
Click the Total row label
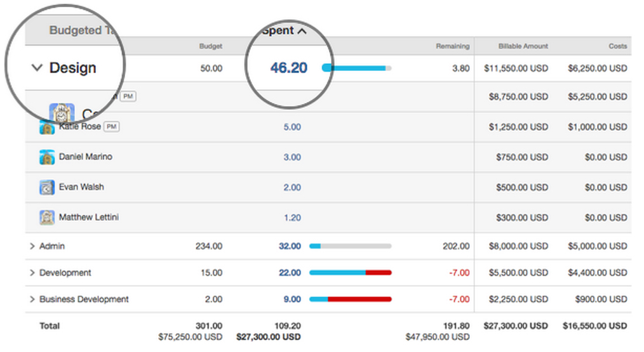50,326
